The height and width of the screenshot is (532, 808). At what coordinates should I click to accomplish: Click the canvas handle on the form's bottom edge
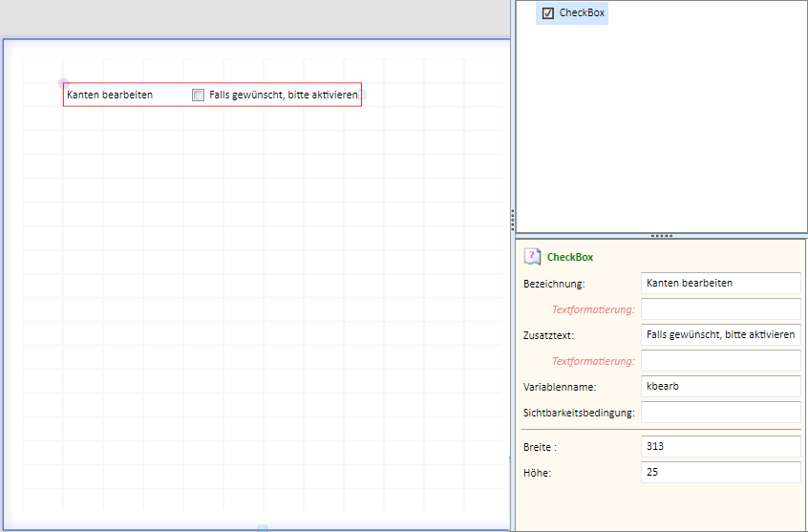(263, 528)
